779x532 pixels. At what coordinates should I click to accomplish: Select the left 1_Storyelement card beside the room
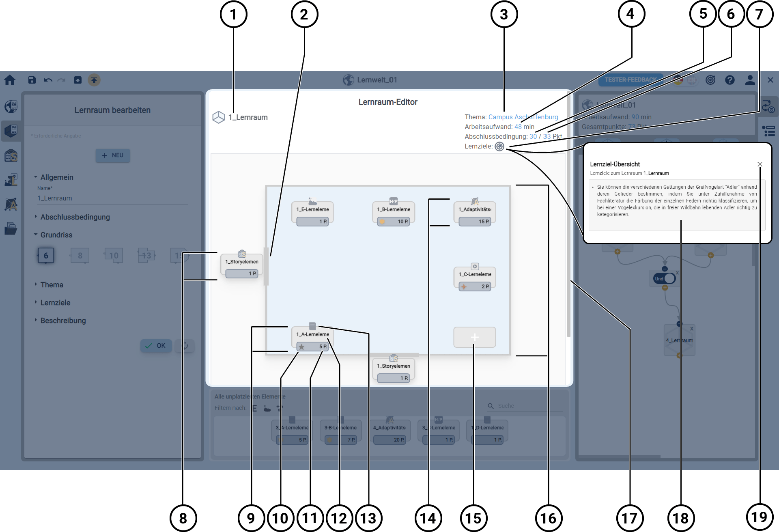242,265
